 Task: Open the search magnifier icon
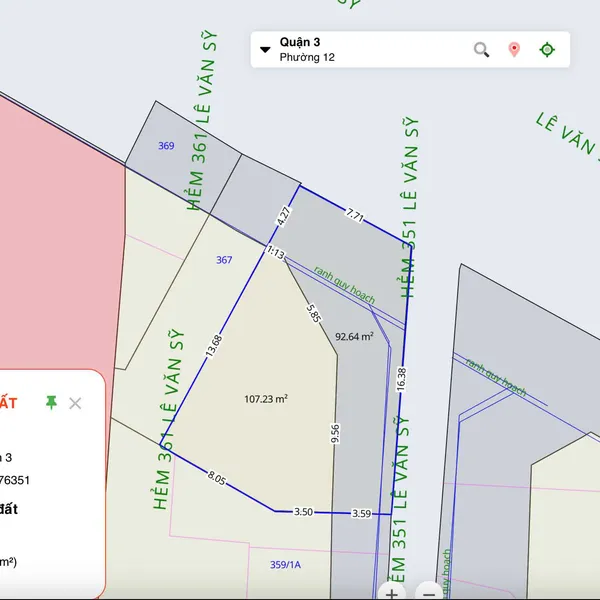click(x=481, y=49)
